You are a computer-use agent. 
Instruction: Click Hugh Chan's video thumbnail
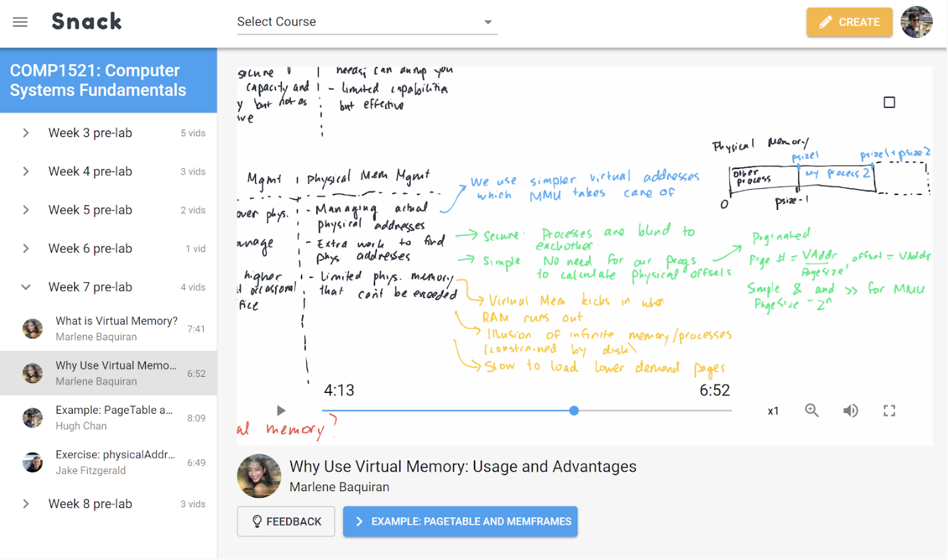[32, 416]
